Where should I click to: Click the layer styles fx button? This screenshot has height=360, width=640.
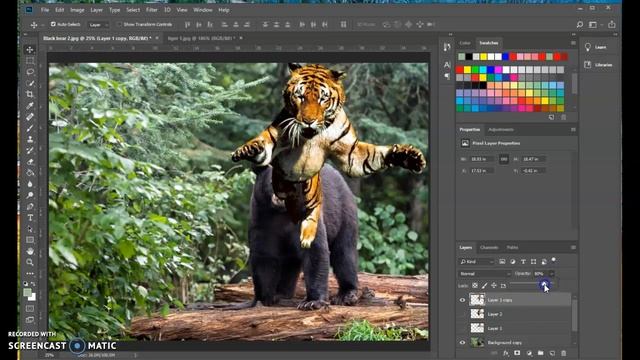(x=506, y=353)
